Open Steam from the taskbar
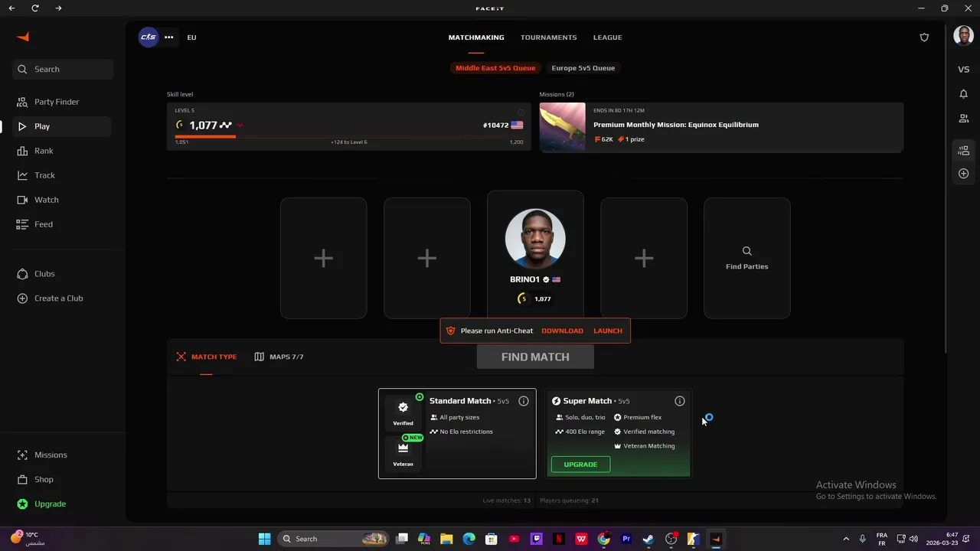Image resolution: width=980 pixels, height=551 pixels. [x=648, y=539]
